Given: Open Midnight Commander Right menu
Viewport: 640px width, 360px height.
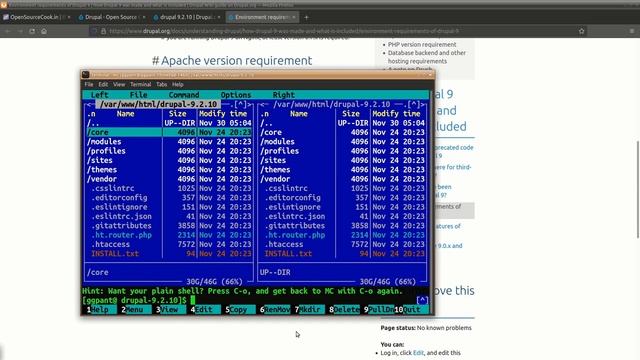Looking at the screenshot, I should tap(284, 95).
